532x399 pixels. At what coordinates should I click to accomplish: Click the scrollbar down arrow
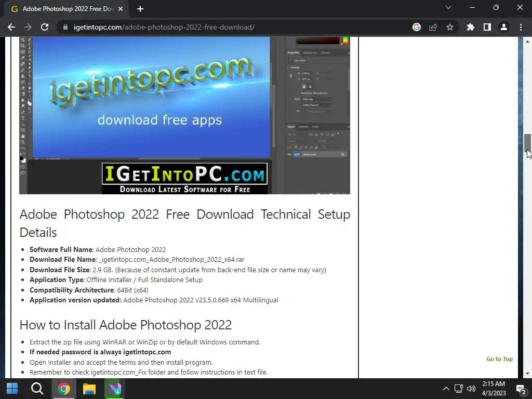pyautogui.click(x=527, y=374)
